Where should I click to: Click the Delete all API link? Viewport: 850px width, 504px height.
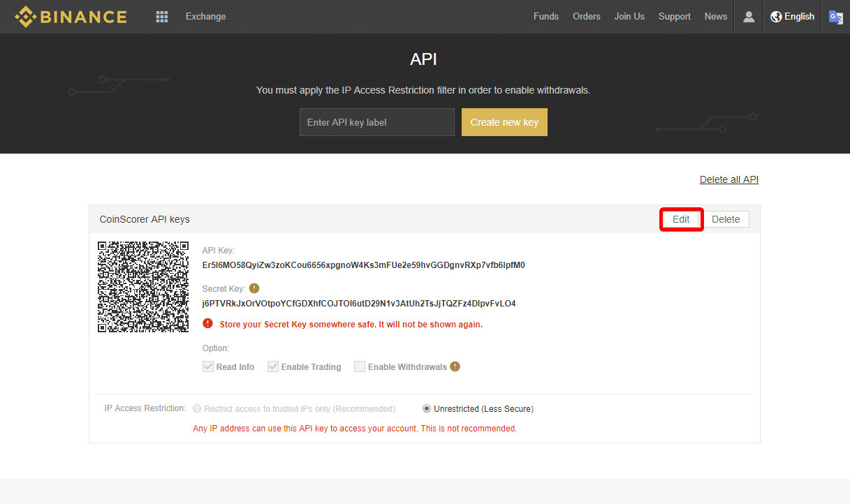pyautogui.click(x=729, y=179)
